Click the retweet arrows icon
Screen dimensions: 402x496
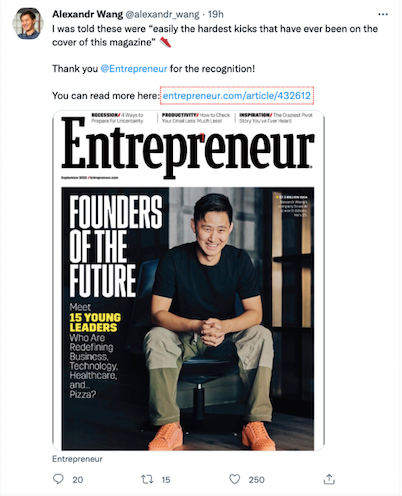tap(147, 479)
